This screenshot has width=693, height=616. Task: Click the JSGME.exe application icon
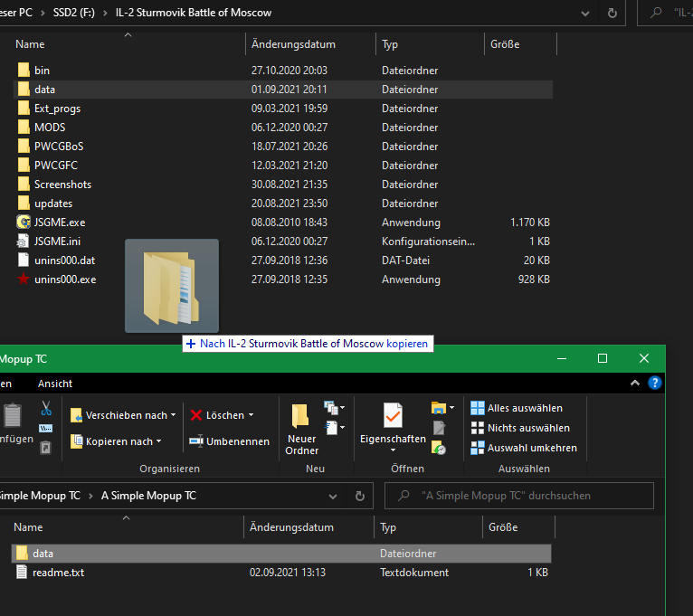(24, 222)
